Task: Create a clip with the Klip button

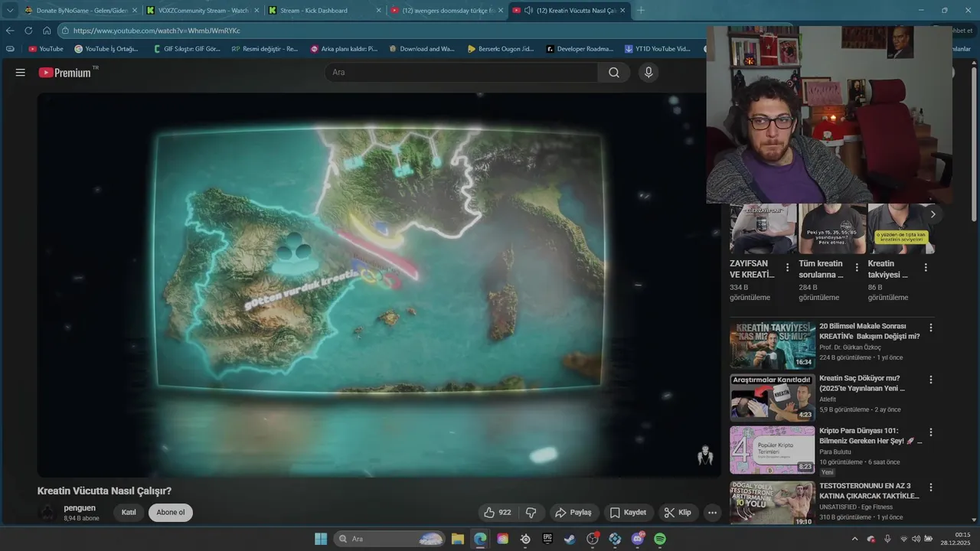Action: [x=678, y=513]
